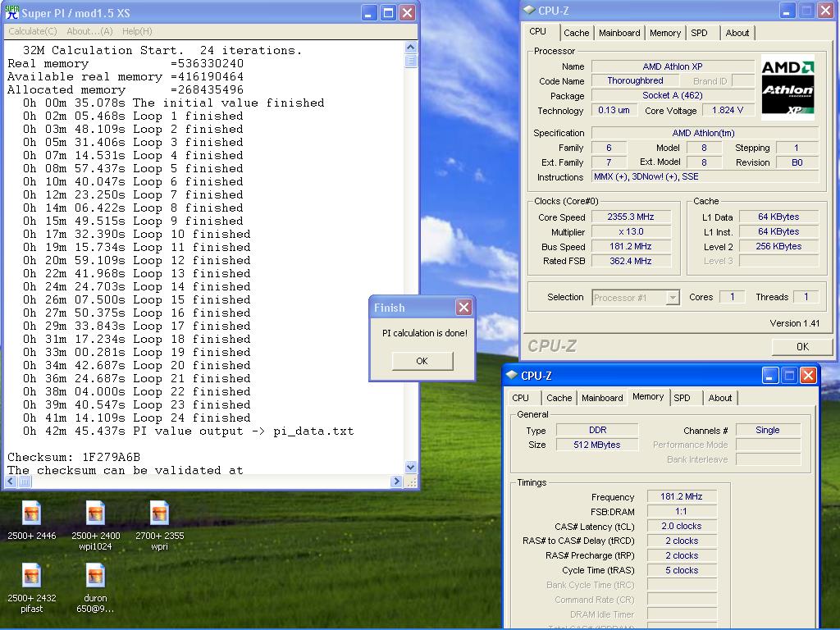Viewport: 840px width, 630px height.
Task: Click the Super PI title bar app icon
Action: click(x=11, y=12)
